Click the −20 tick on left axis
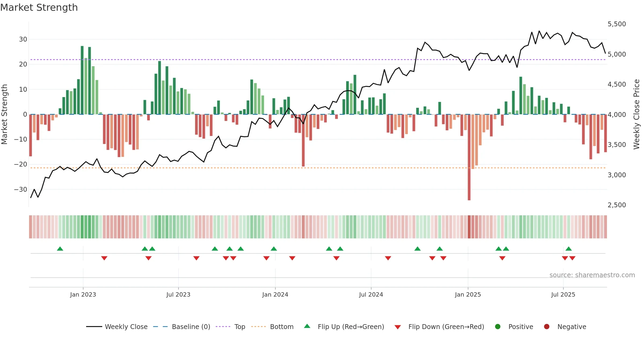Screen dimensions: 644x362 coord(21,164)
